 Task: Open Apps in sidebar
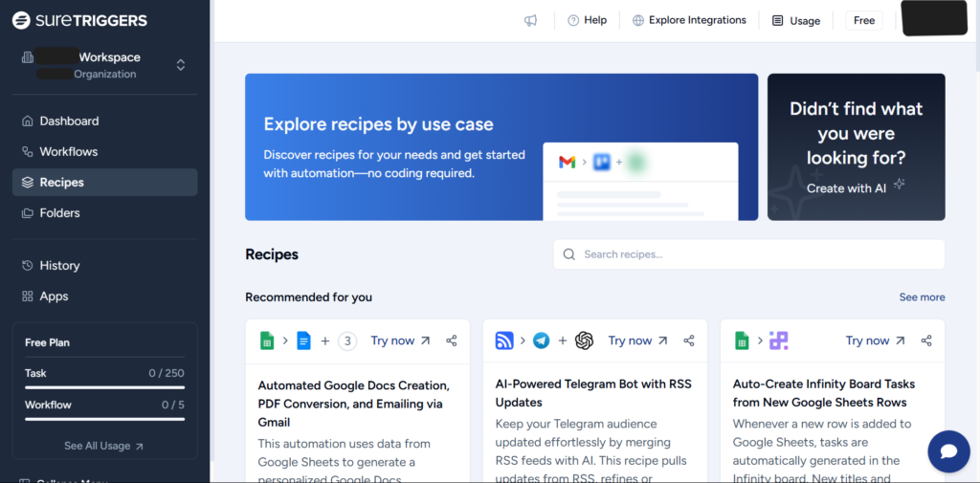(105, 296)
